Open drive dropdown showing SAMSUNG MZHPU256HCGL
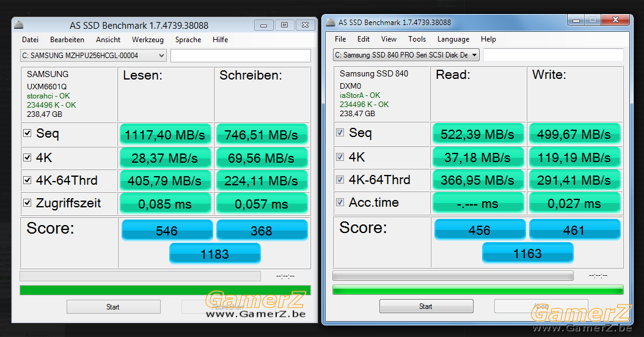The width and height of the screenshot is (644, 337). pyautogui.click(x=93, y=56)
